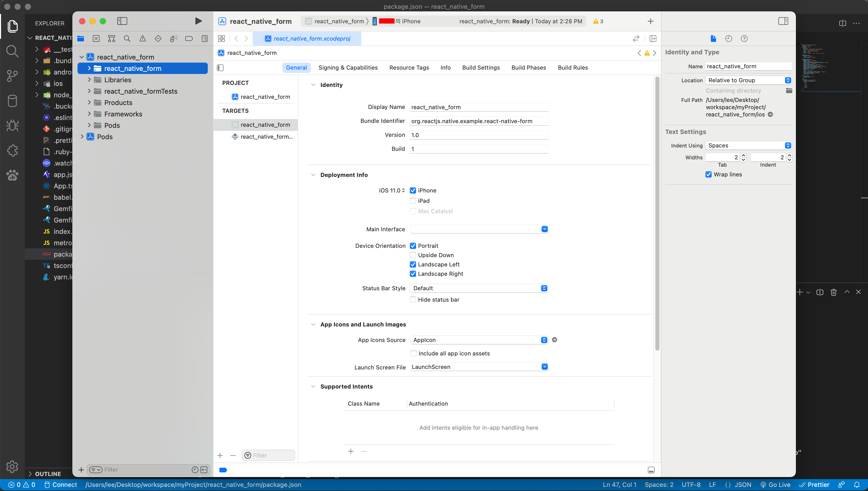Click the Run (play) button in Xcode

[x=198, y=21]
